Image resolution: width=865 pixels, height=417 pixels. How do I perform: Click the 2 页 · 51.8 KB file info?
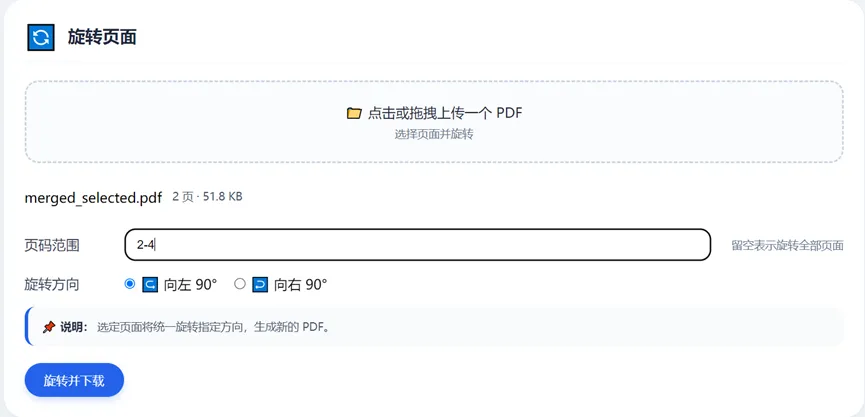click(x=207, y=197)
